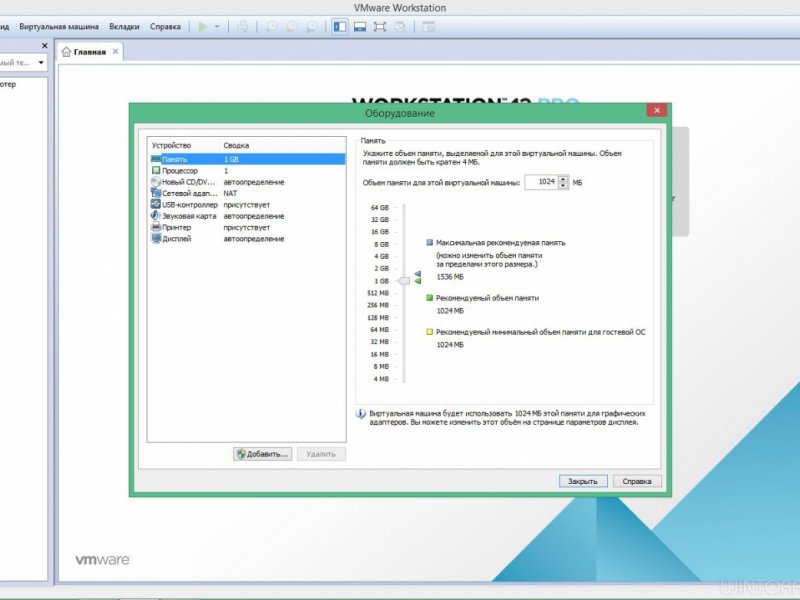Click the Процессор chip icon
This screenshot has width=800, height=600.
[x=156, y=170]
